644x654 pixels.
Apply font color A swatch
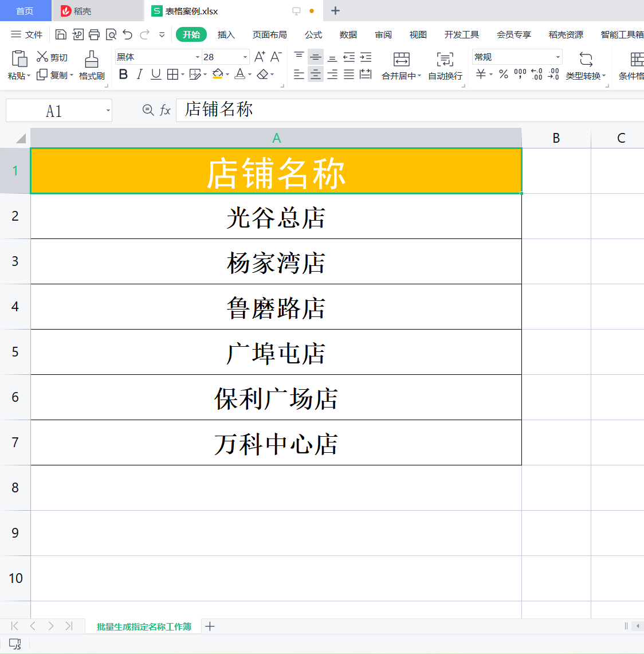point(239,75)
